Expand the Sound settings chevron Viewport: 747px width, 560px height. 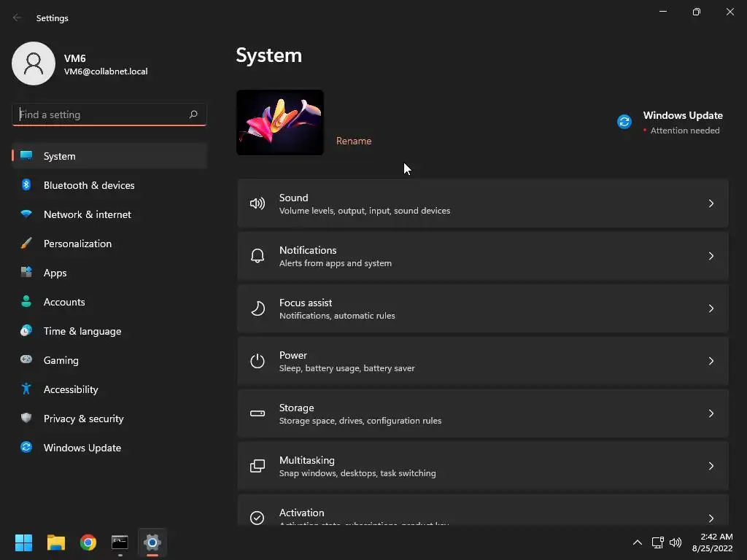click(x=711, y=204)
